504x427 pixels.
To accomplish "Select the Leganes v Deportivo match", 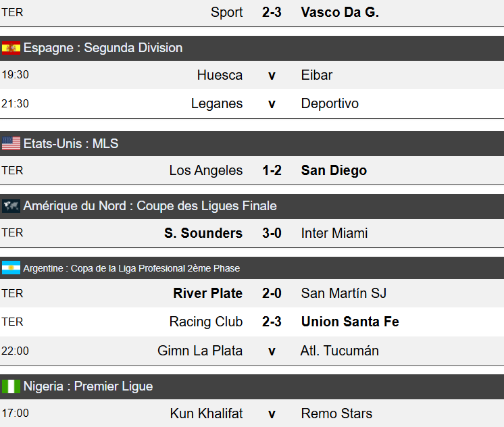I will [272, 103].
